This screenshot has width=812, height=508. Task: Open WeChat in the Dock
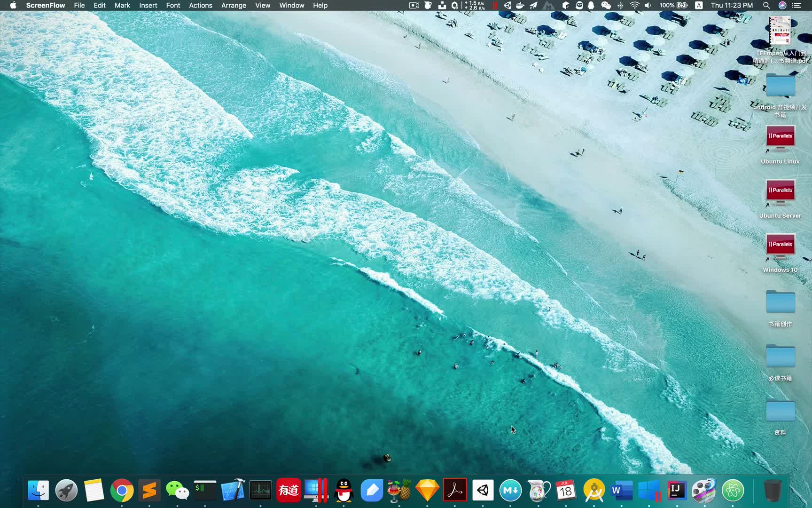[x=177, y=491]
